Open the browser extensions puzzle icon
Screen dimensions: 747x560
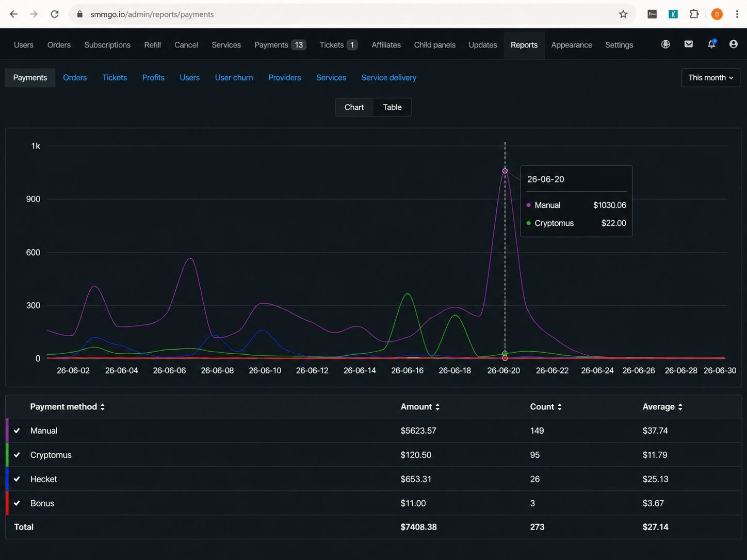coord(694,14)
